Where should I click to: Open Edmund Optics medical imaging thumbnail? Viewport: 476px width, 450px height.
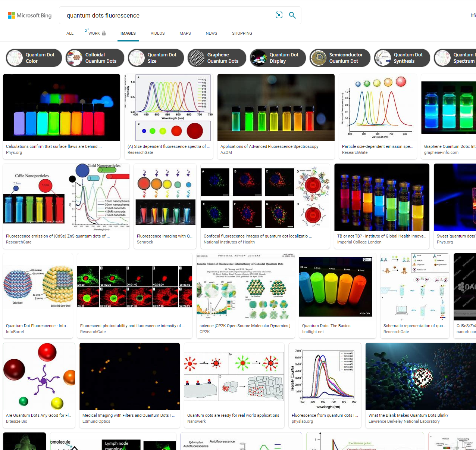coord(130,376)
